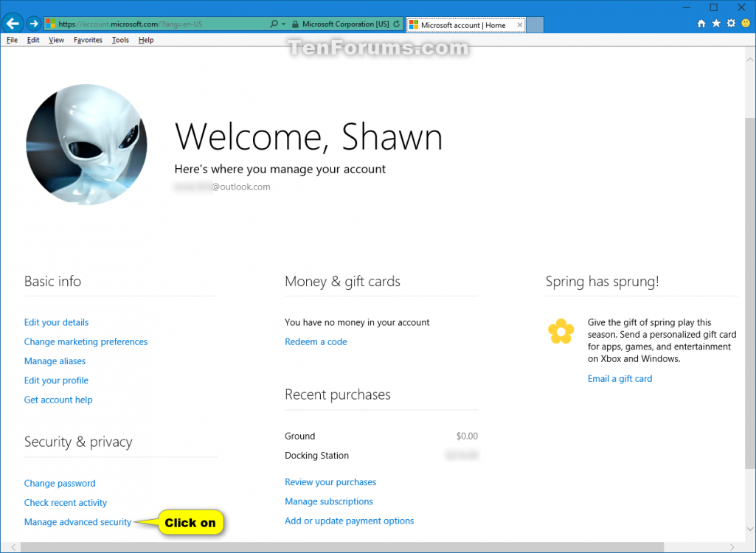Open the Home icon in browser toolbar
Viewport: 756px width, 553px height.
[x=701, y=24]
